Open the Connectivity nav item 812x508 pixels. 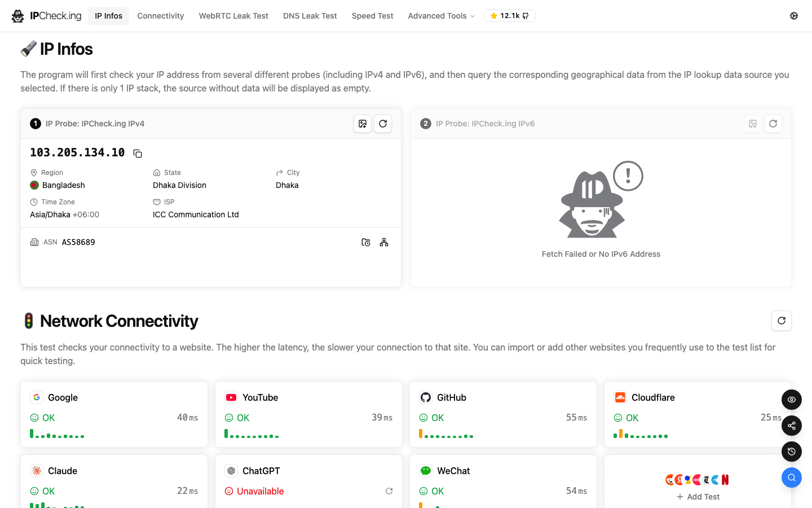coord(161,16)
